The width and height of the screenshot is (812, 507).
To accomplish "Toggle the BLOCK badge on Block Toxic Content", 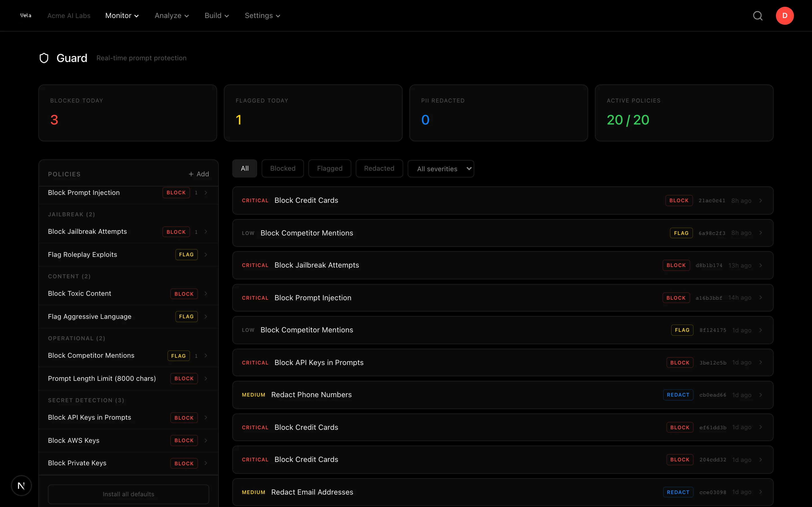I will (x=184, y=293).
